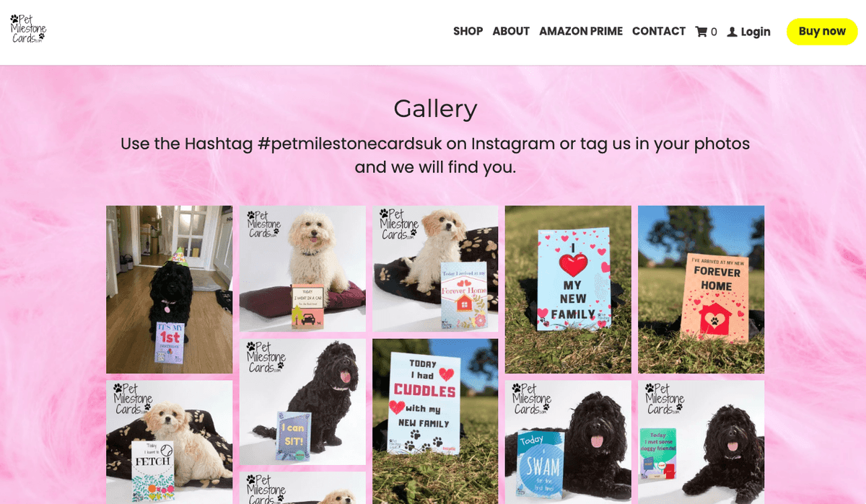
Task: Select CONTACT in the navigation
Action: pos(659,32)
